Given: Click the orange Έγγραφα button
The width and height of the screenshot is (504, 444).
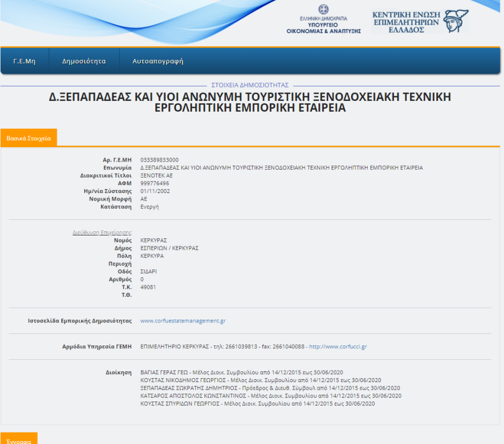Looking at the screenshot, I should tap(19, 439).
